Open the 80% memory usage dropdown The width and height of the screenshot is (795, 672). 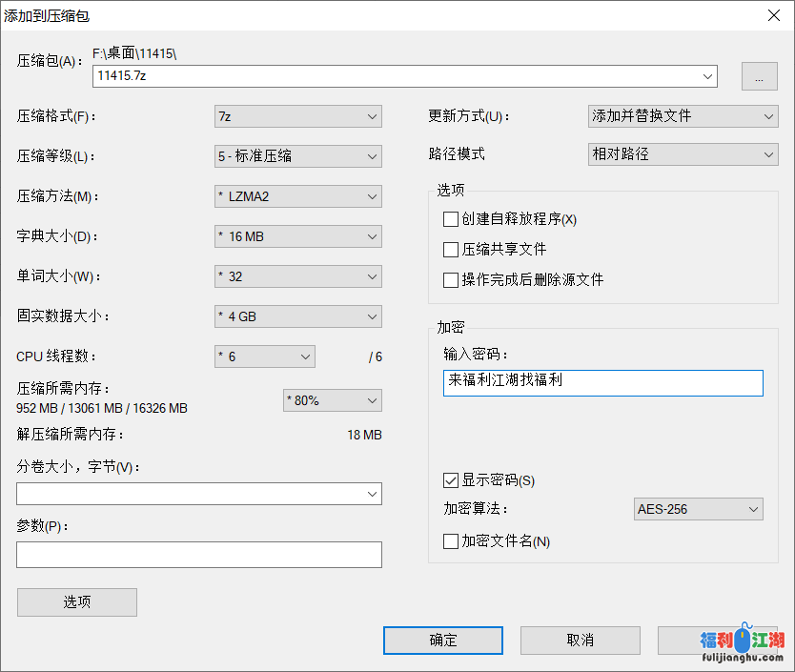333,400
